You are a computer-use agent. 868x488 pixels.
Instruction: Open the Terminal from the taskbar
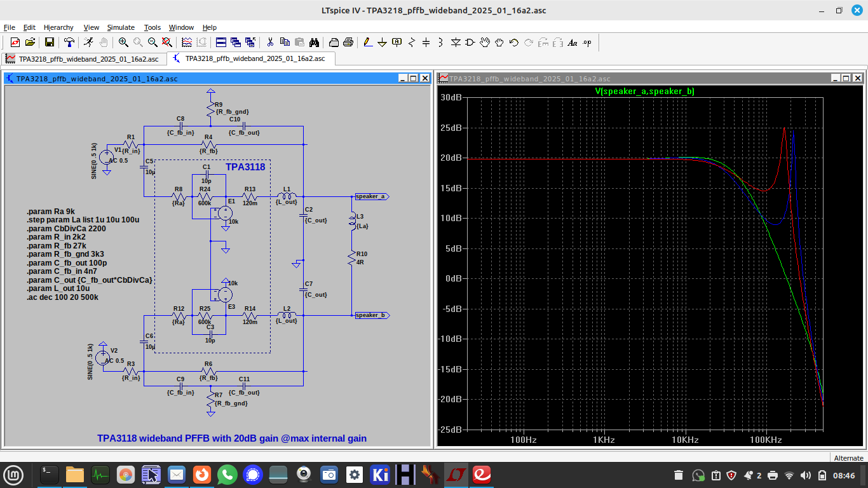click(50, 475)
